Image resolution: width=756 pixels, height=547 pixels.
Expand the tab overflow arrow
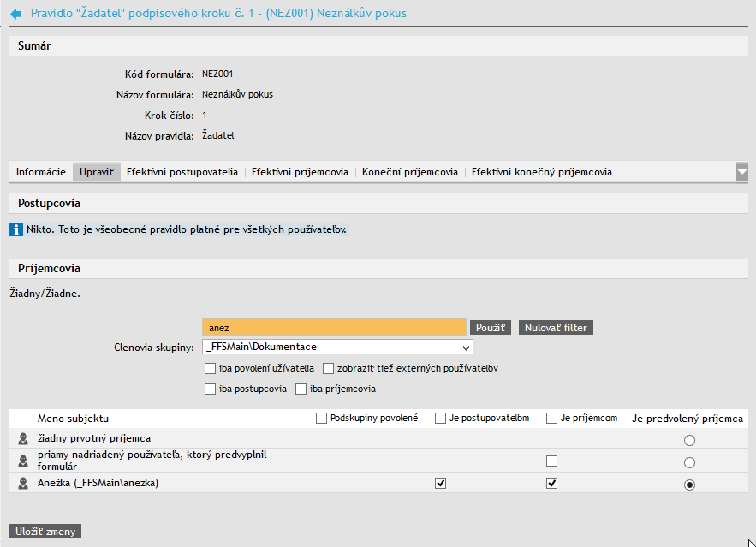coord(742,172)
